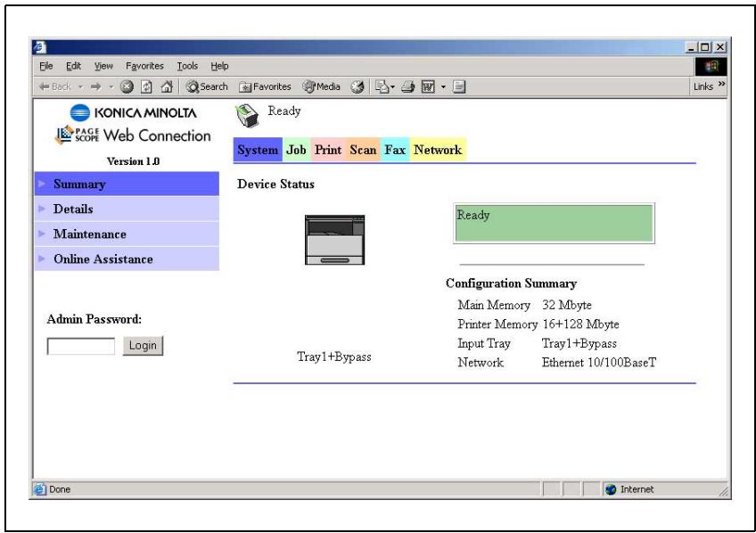Switch to the Network tab
This screenshot has height=533, width=756.
[438, 150]
